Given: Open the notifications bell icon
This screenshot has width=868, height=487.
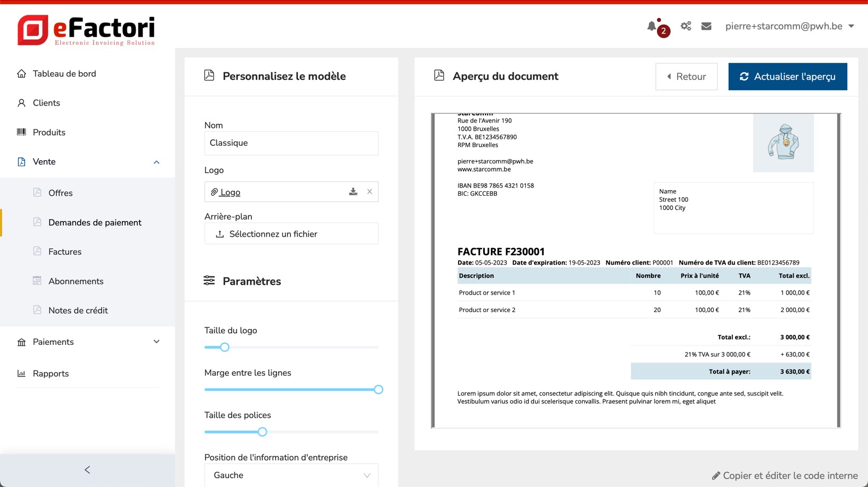Looking at the screenshot, I should (652, 26).
